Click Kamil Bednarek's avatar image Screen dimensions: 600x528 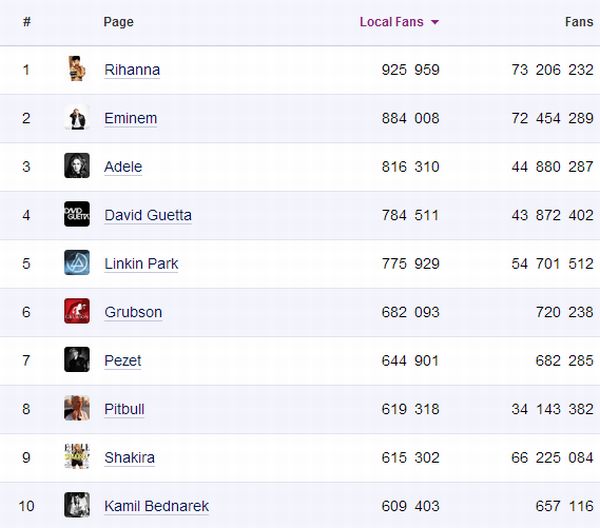tap(77, 505)
